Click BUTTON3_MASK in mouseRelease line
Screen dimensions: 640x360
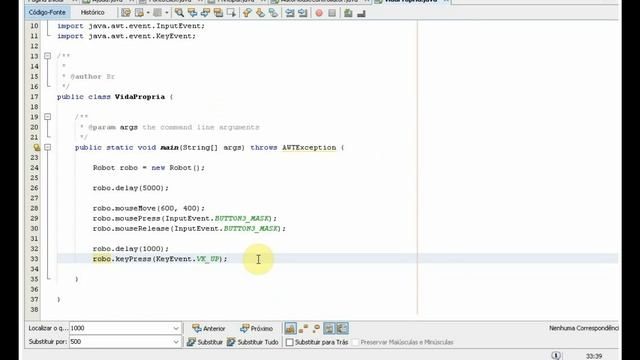click(251, 229)
